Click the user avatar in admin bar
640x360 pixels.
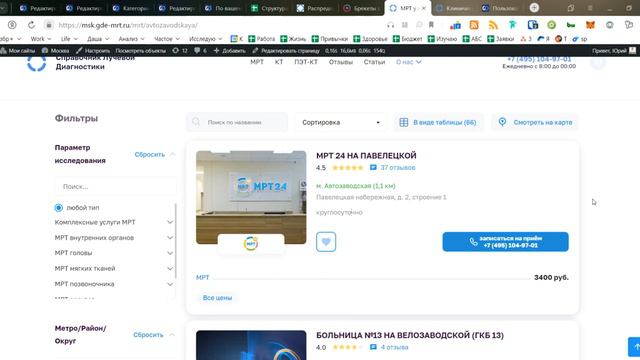click(632, 51)
